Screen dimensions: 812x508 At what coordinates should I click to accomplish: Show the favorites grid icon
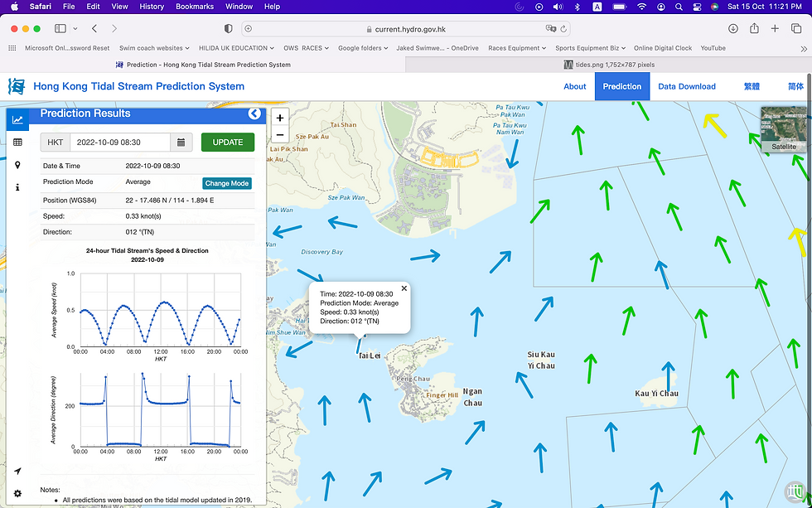pyautogui.click(x=12, y=48)
